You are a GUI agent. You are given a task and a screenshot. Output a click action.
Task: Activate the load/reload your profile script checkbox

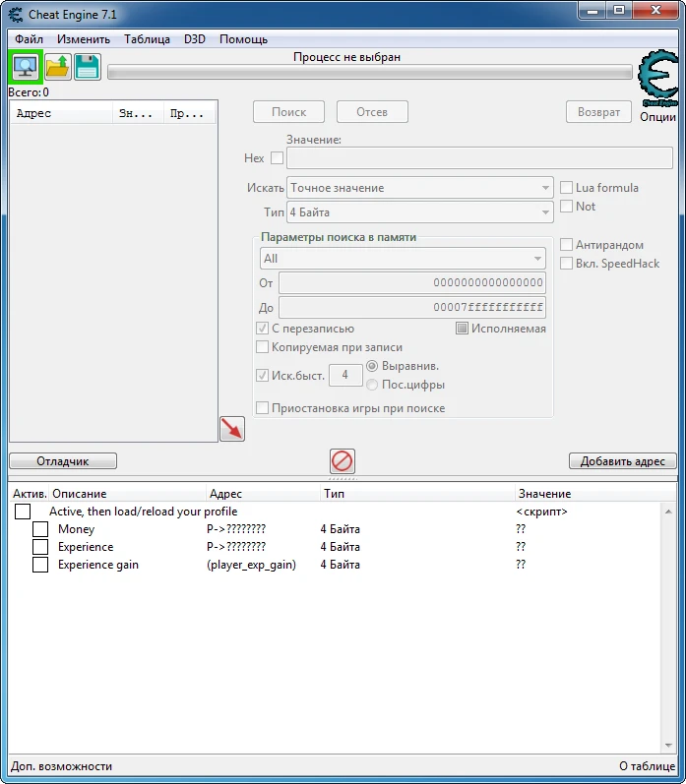point(23,512)
